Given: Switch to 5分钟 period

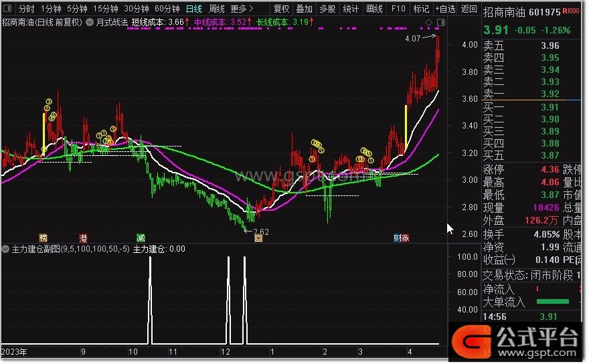Looking at the screenshot, I should pyautogui.click(x=77, y=8).
